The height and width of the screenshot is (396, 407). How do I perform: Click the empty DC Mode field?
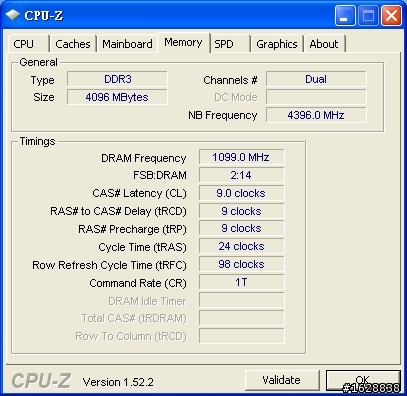316,97
